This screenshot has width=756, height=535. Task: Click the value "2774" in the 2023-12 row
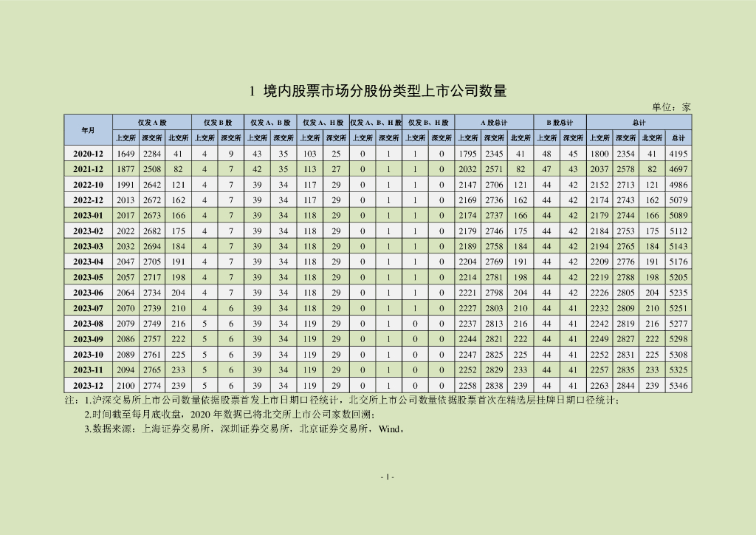point(152,386)
